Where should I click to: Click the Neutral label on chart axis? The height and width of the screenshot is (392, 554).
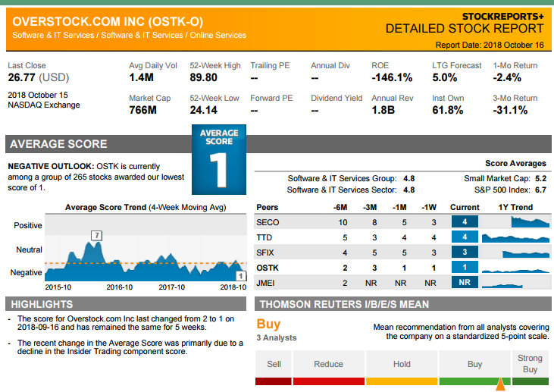coord(29,249)
